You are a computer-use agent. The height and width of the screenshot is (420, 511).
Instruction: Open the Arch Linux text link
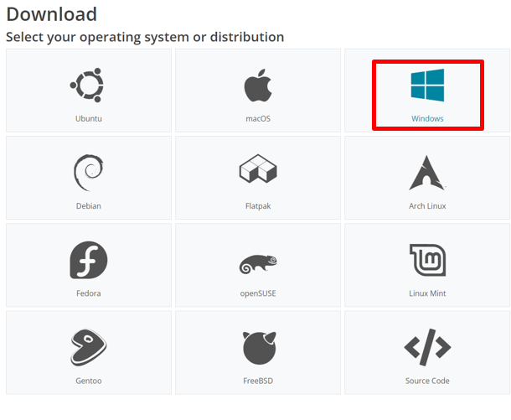pos(427,205)
